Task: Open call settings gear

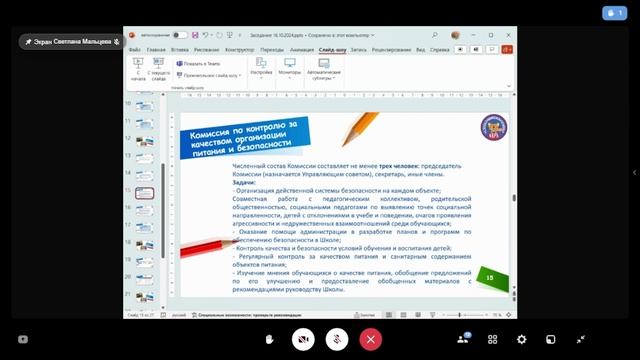Action: click(x=521, y=339)
